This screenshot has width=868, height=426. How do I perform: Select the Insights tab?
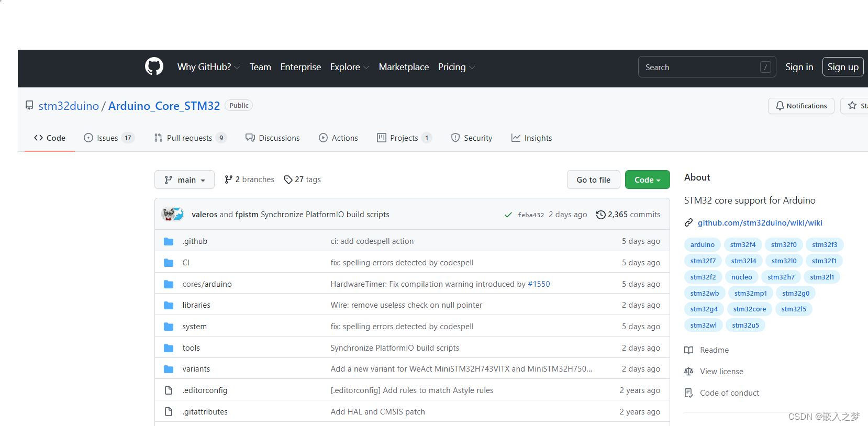[x=531, y=138]
